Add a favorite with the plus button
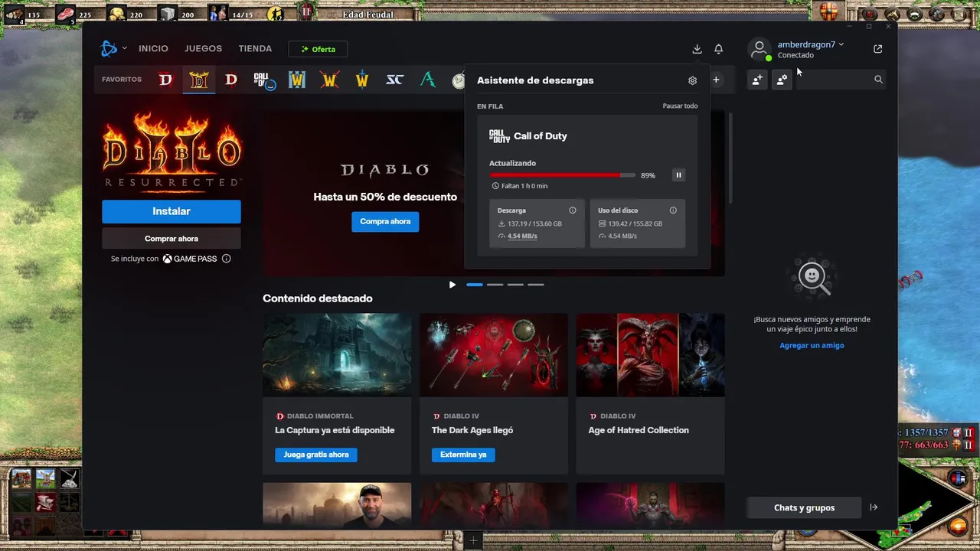The image size is (980, 551). click(x=716, y=80)
